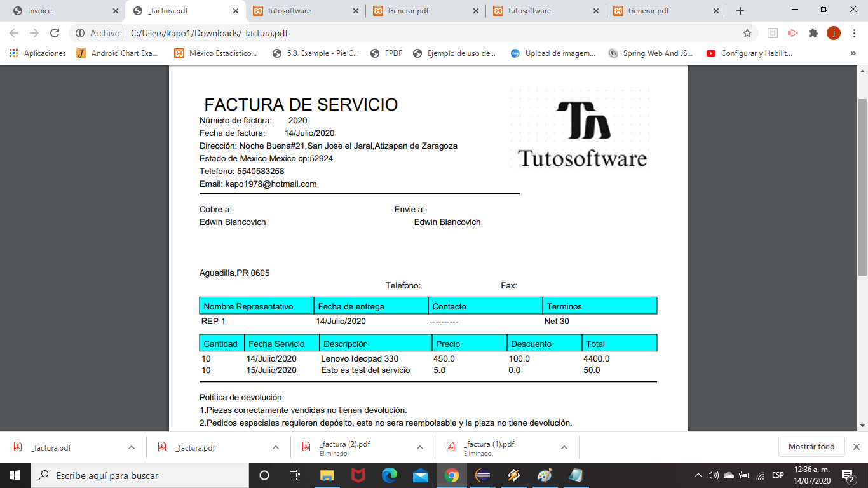Close the downloads bar
Screen dimensions: 868x488
[x=857, y=447]
